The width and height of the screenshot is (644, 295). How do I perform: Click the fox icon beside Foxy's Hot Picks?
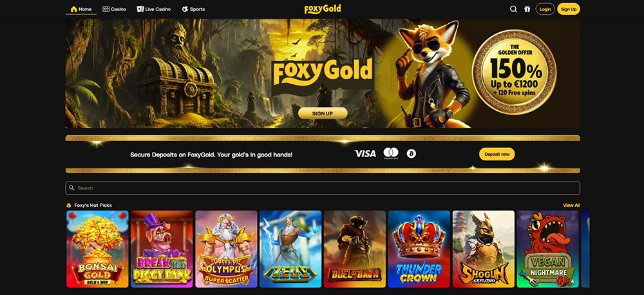69,205
